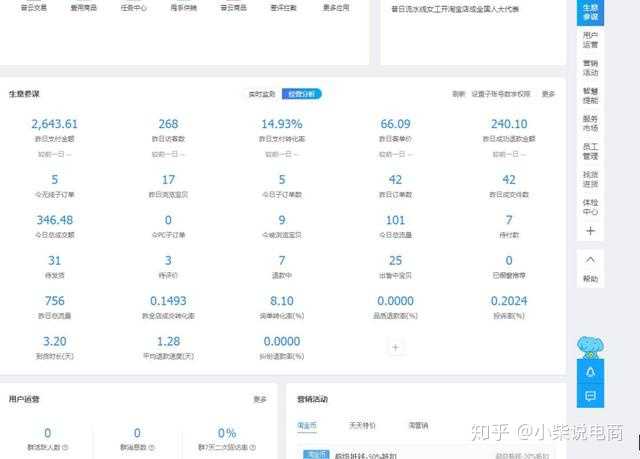Click the 0% value in 用户运营 panel
Image resolution: width=640 pixels, height=459 pixels.
(x=227, y=433)
